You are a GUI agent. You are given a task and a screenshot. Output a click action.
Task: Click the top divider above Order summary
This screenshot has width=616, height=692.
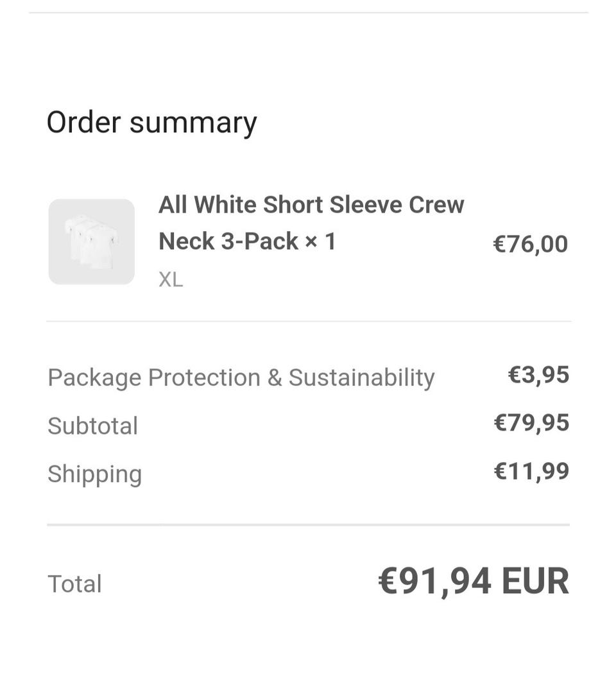click(x=308, y=12)
